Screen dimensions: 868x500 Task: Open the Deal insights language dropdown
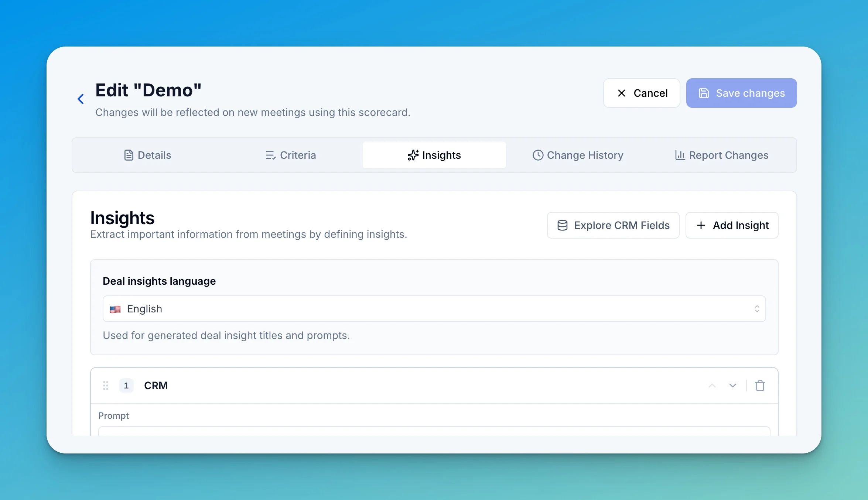tap(434, 309)
